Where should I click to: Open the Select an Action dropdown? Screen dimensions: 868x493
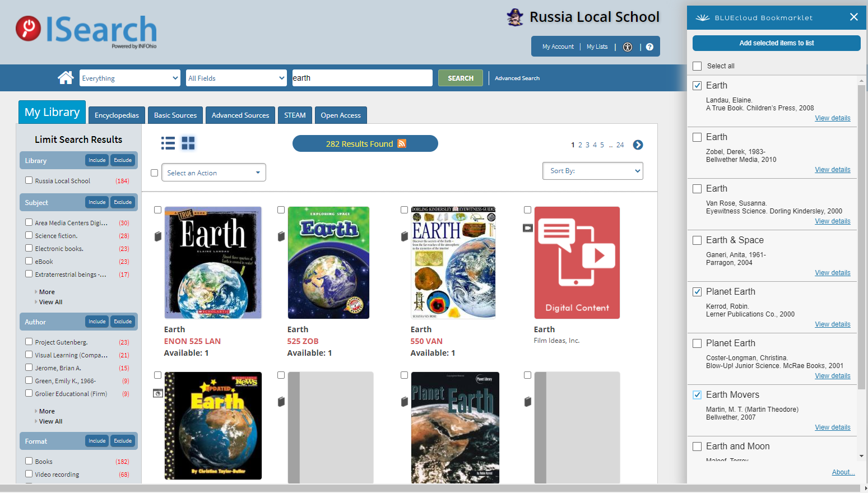(x=213, y=173)
